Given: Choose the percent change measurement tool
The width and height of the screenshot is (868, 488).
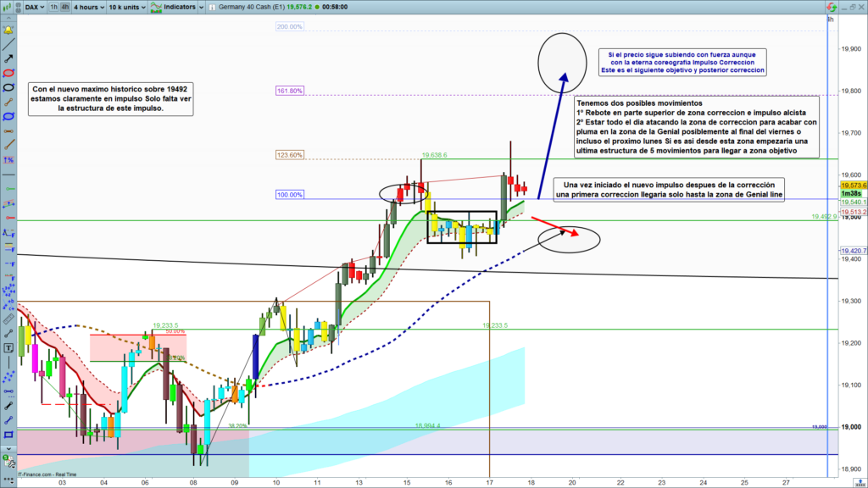Looking at the screenshot, I should pos(8,160).
